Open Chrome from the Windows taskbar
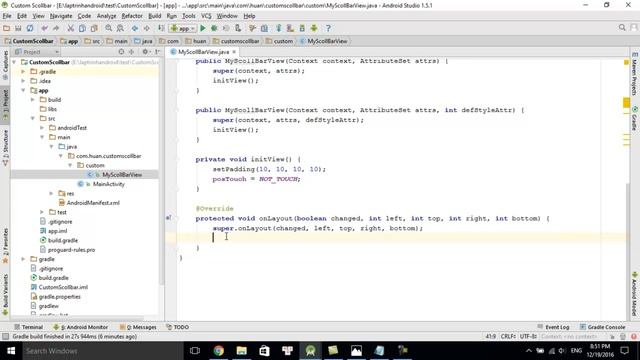Image resolution: width=640 pixels, height=360 pixels. click(x=219, y=351)
